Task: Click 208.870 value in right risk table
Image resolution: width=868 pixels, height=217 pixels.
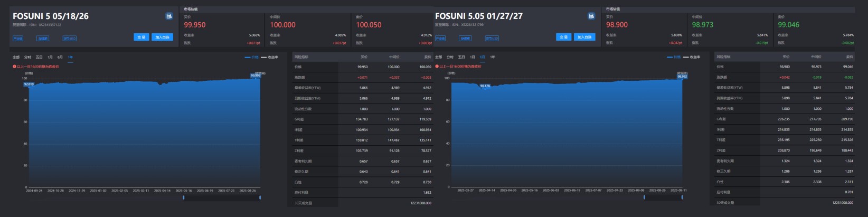Action: [x=784, y=150]
